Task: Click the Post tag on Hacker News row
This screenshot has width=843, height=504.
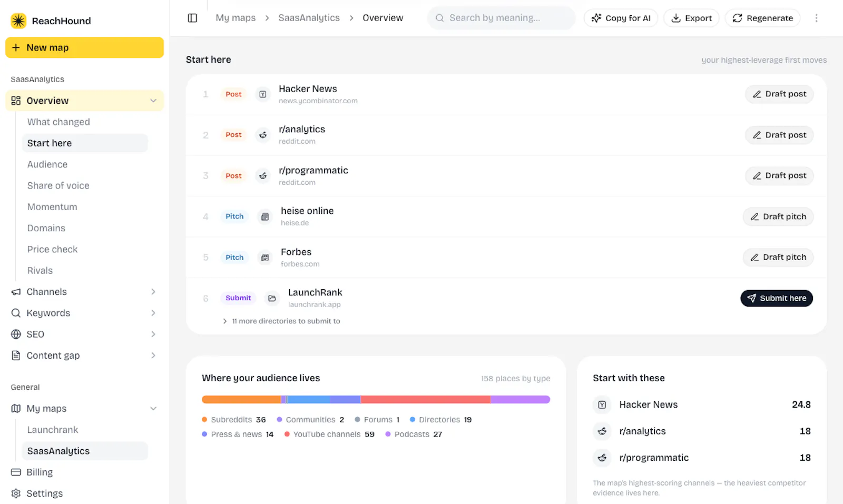Action: pos(233,94)
